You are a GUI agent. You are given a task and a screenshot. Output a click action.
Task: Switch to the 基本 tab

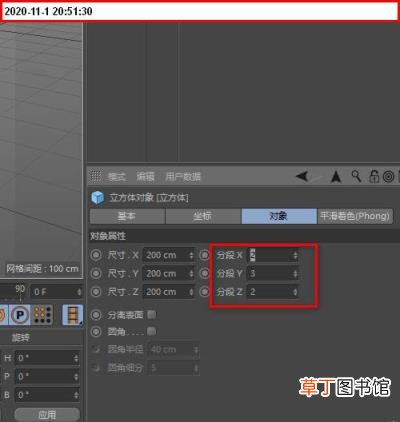(x=127, y=216)
